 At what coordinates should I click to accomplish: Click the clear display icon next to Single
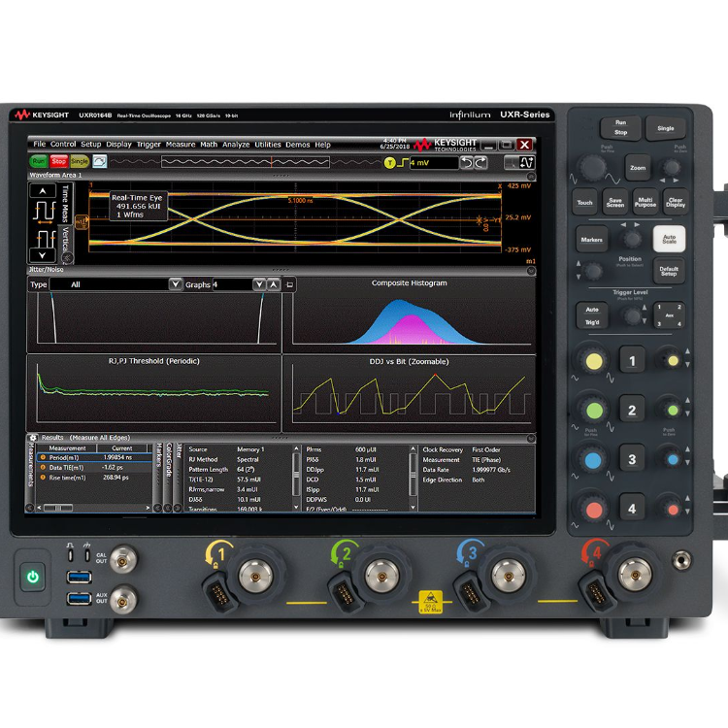tap(100, 161)
